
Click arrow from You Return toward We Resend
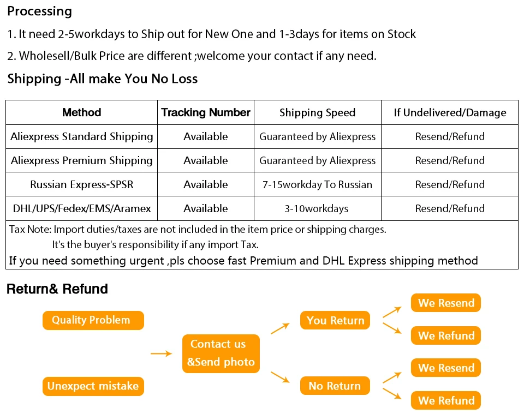[392, 312]
